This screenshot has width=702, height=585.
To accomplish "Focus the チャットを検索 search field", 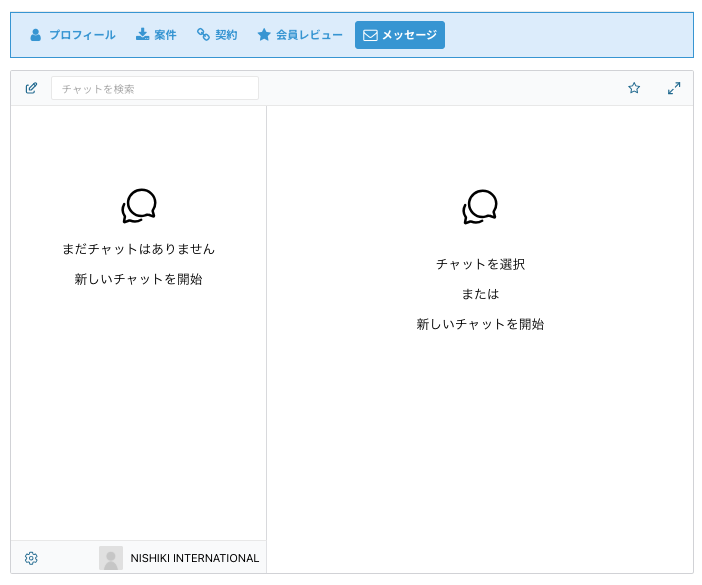I will point(155,88).
